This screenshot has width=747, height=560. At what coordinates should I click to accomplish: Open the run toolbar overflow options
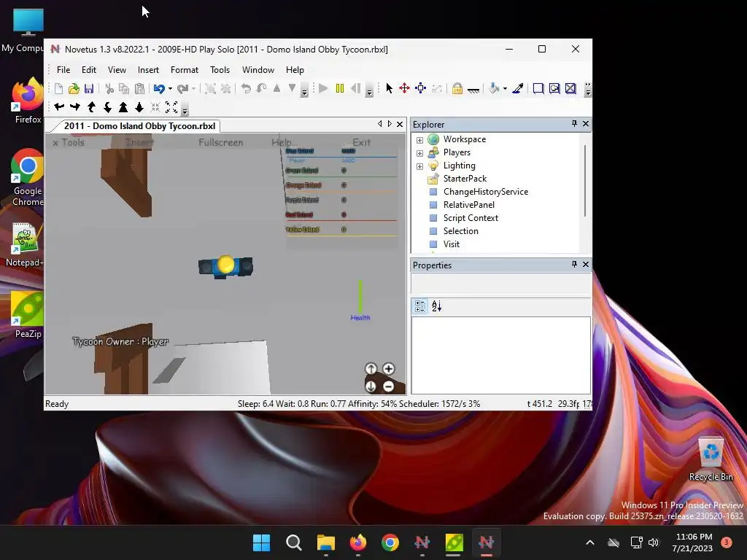coord(369,89)
